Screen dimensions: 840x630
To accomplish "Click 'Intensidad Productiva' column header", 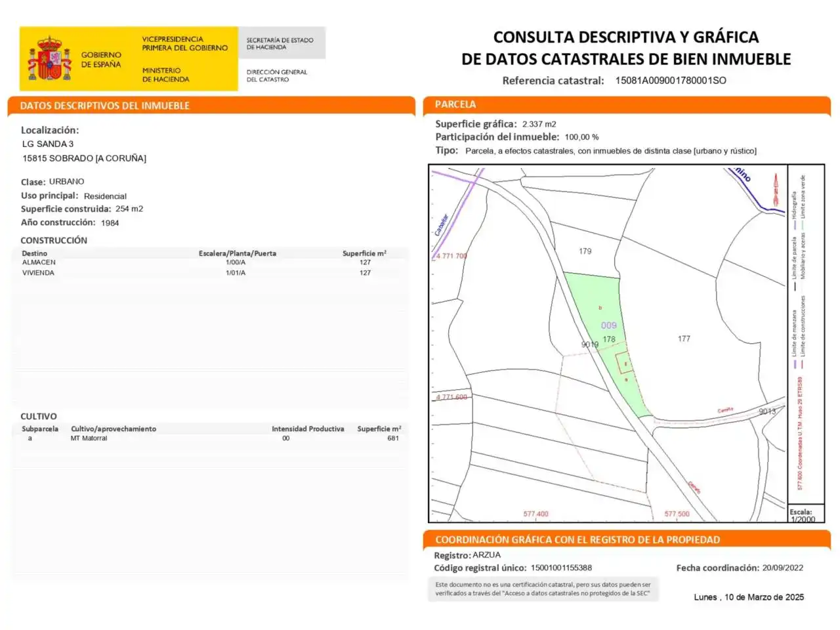I will coord(308,429).
